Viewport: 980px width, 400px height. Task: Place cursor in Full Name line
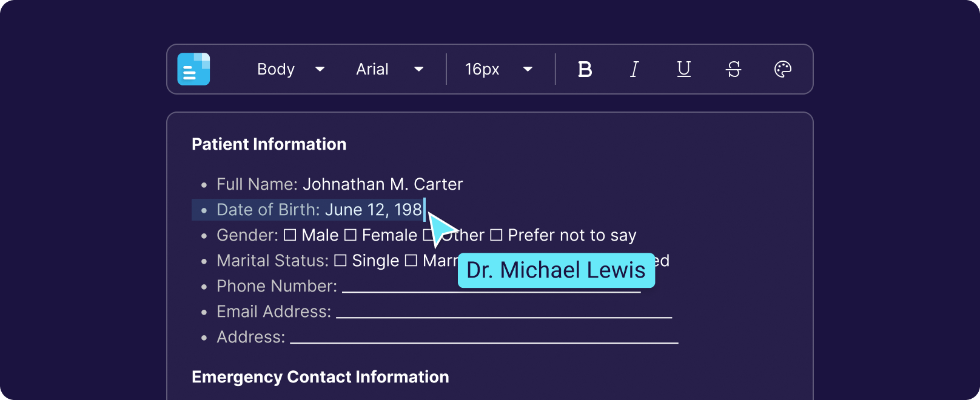point(382,184)
